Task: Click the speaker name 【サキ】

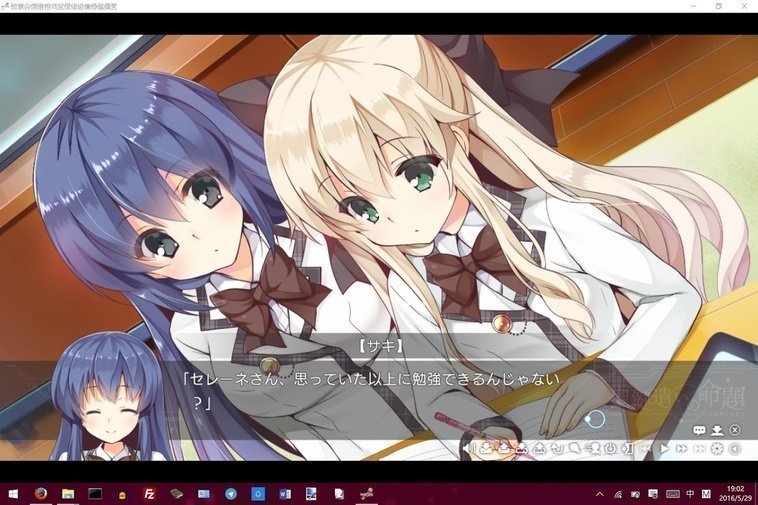Action: pyautogui.click(x=380, y=346)
